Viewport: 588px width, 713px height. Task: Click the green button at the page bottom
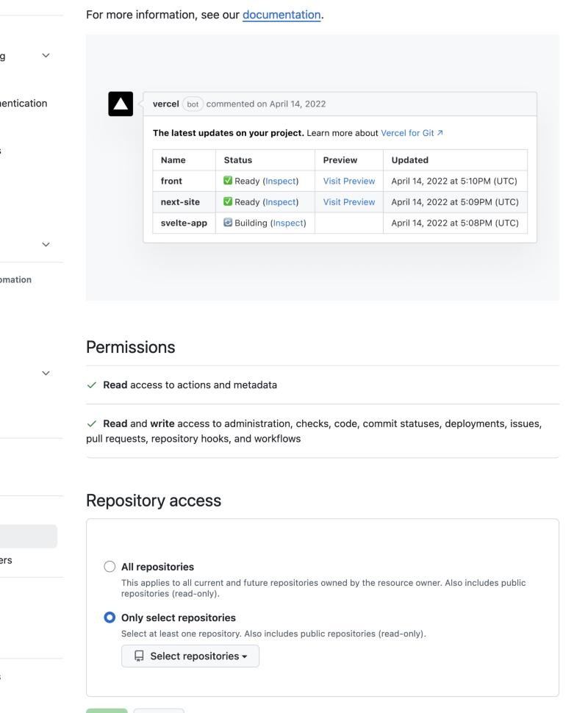[x=107, y=711]
